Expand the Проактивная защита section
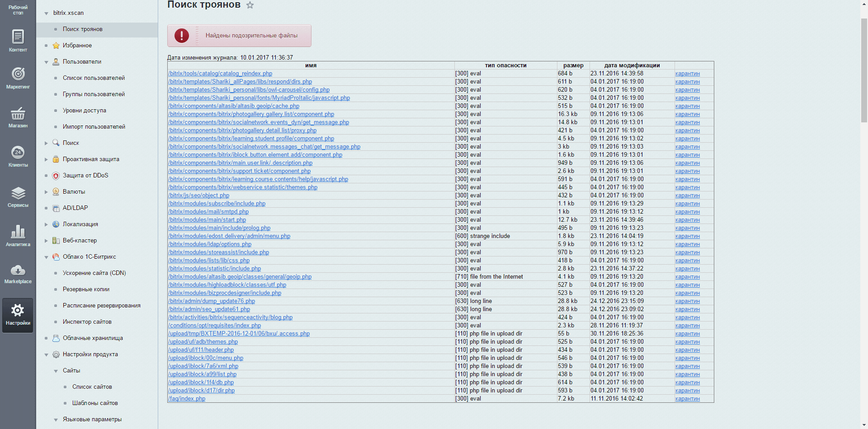Viewport: 868px width, 429px height. (46, 159)
